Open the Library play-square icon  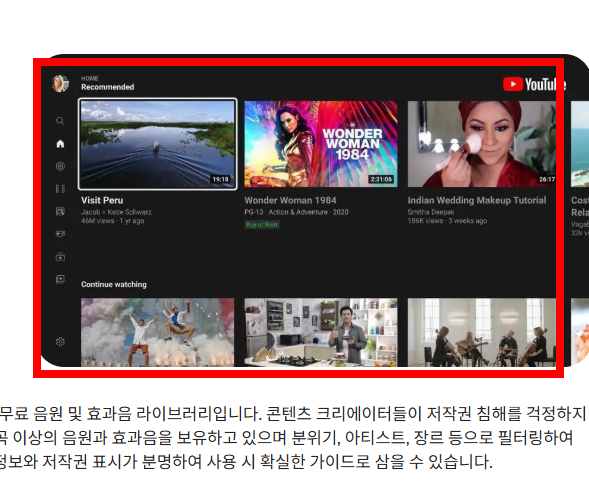coord(60,279)
